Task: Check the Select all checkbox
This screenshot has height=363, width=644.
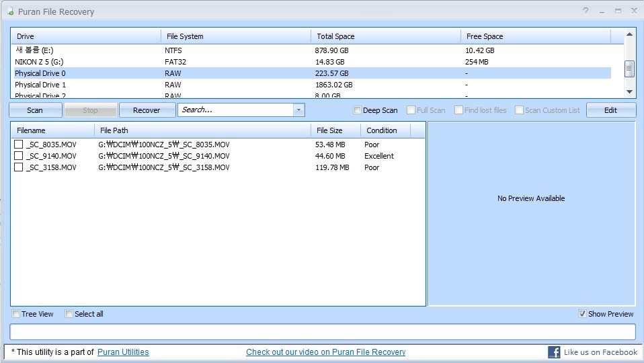Action: pyautogui.click(x=69, y=314)
